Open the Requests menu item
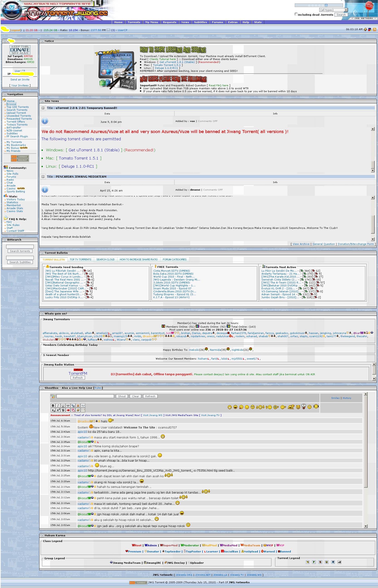This screenshot has height=588, width=378. tap(170, 22)
